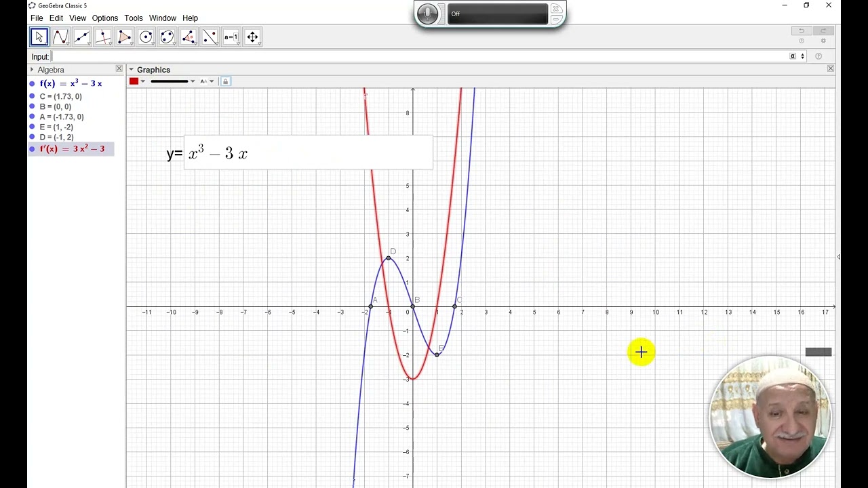The width and height of the screenshot is (868, 488).
Task: Close the Algebra panel
Action: (119, 68)
